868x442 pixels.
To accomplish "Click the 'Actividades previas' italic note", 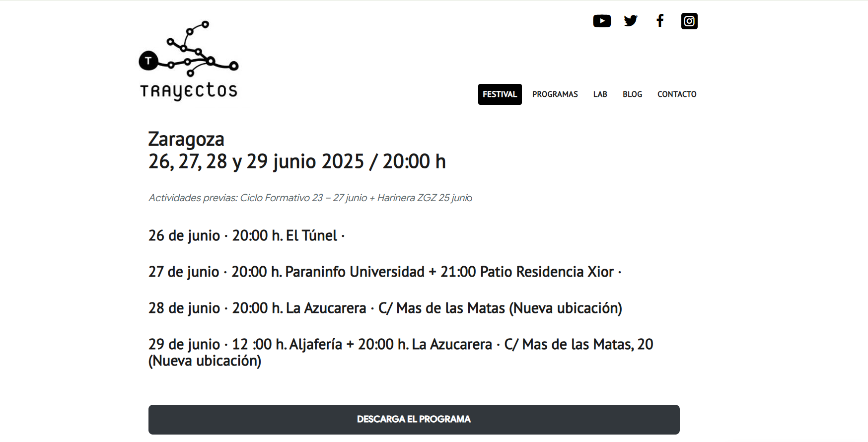I will (310, 198).
